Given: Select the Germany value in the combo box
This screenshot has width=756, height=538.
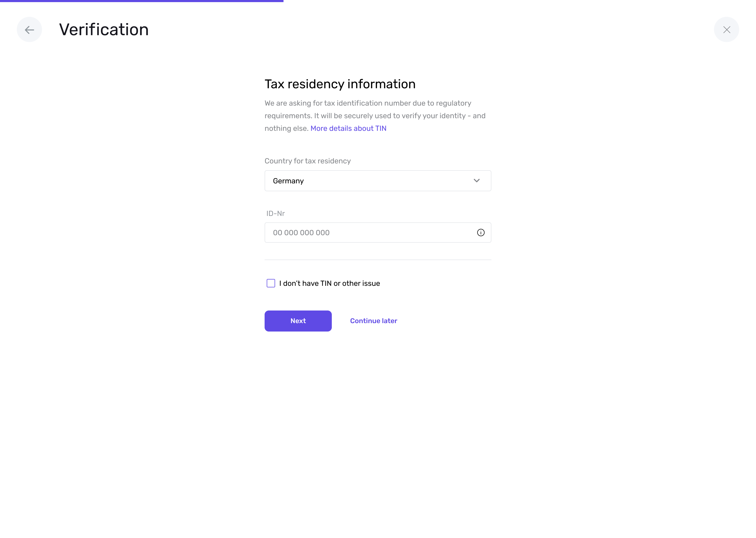Looking at the screenshot, I should point(288,181).
